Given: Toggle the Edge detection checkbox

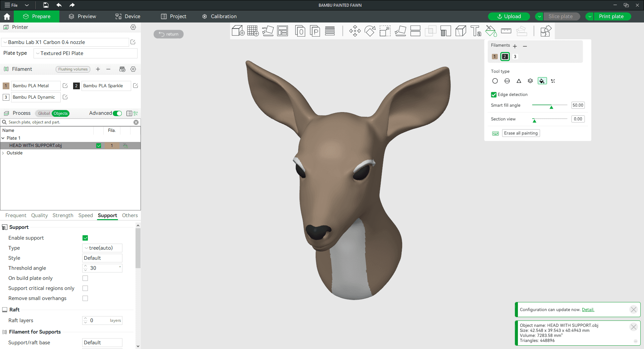Looking at the screenshot, I should (x=494, y=95).
